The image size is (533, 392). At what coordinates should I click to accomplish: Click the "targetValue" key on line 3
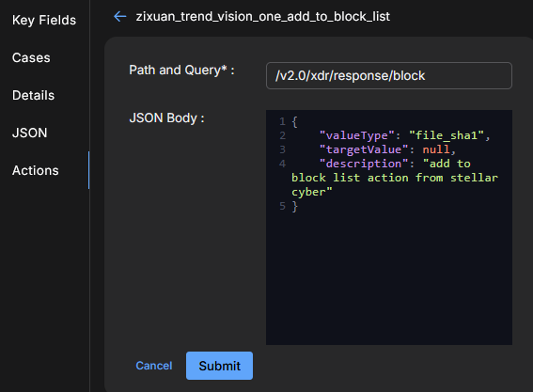[364, 149]
